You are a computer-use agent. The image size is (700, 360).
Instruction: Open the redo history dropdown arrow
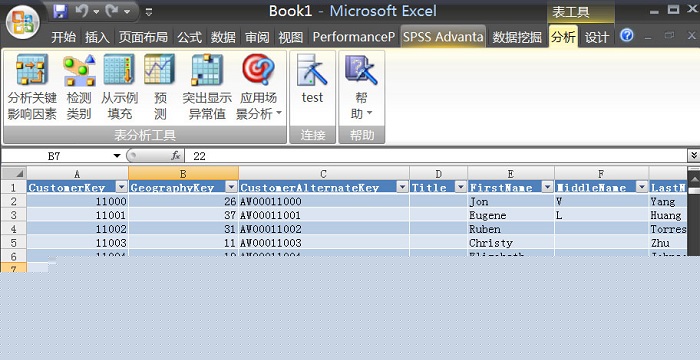127,12
